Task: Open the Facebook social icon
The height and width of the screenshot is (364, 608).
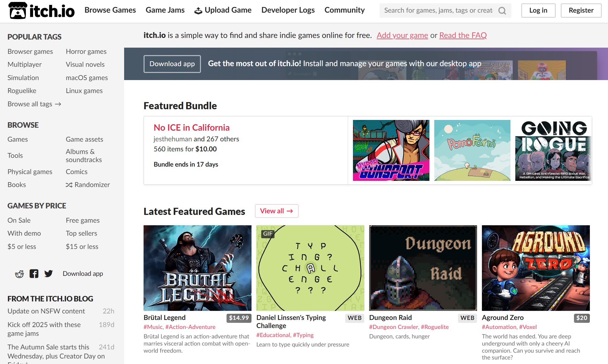Action: point(34,274)
